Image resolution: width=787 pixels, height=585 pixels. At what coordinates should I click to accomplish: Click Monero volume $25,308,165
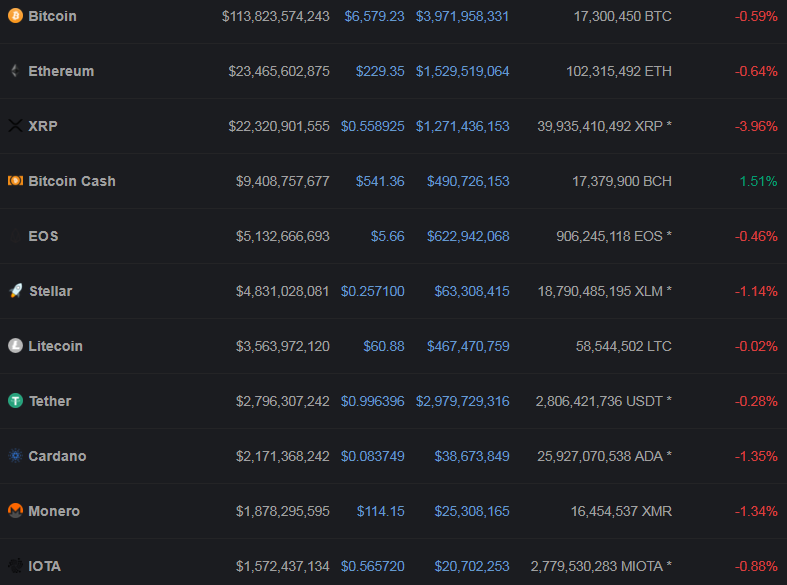point(472,511)
